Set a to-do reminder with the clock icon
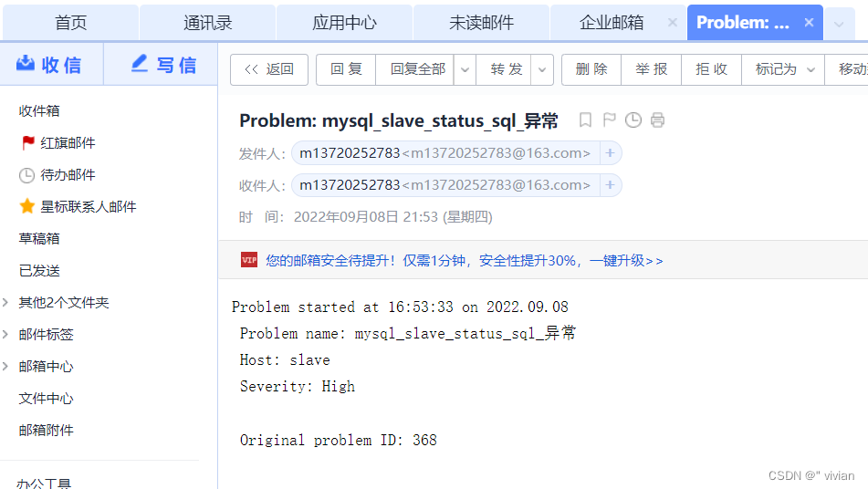Viewport: 868px width, 489px height. click(633, 120)
